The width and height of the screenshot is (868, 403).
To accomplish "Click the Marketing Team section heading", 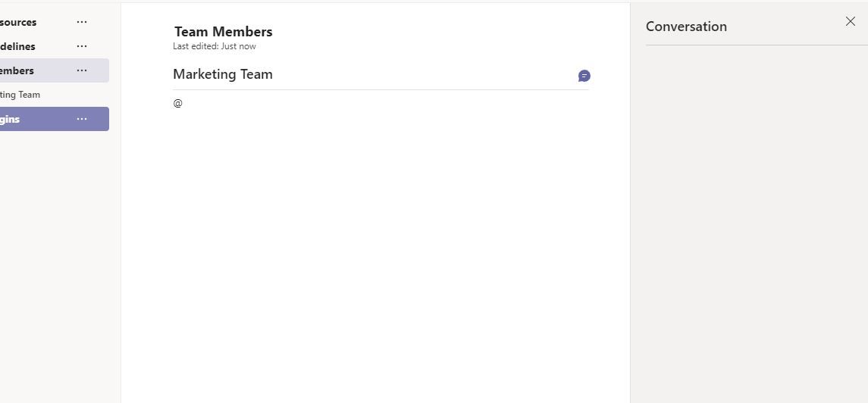I will tap(223, 74).
